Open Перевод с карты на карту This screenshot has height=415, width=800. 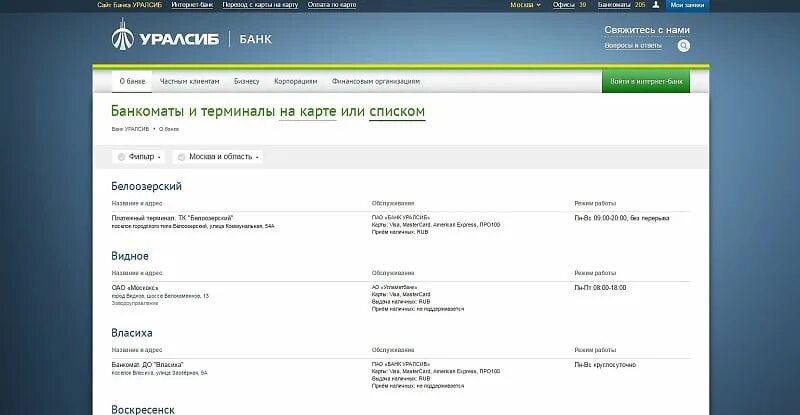click(x=260, y=5)
